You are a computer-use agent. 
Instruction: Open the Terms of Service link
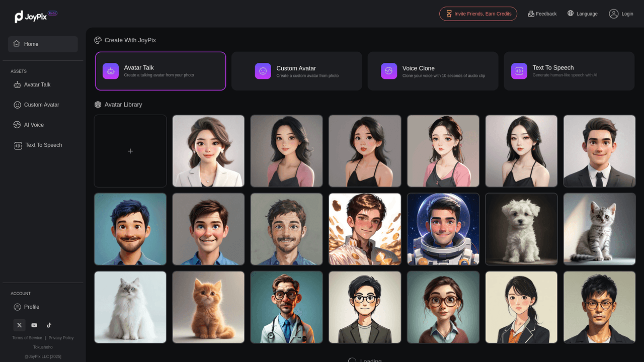pos(27,338)
